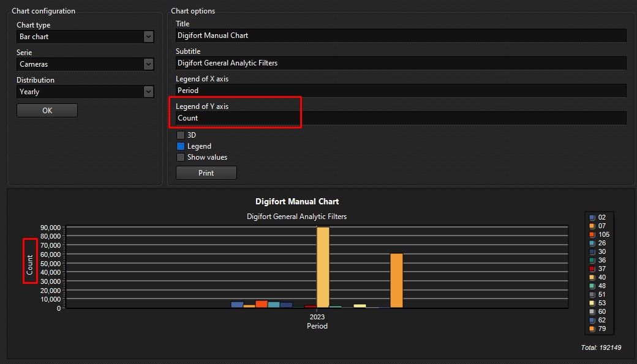
Task: Click the chart subtitle Digifort General Analytic Filters
Action: point(296,217)
